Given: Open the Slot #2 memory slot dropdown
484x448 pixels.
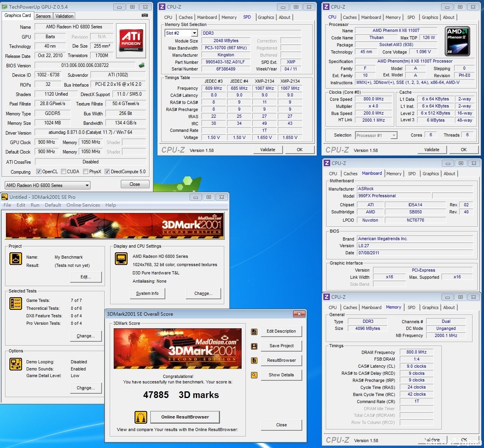Looking at the screenshot, I should coord(181,33).
